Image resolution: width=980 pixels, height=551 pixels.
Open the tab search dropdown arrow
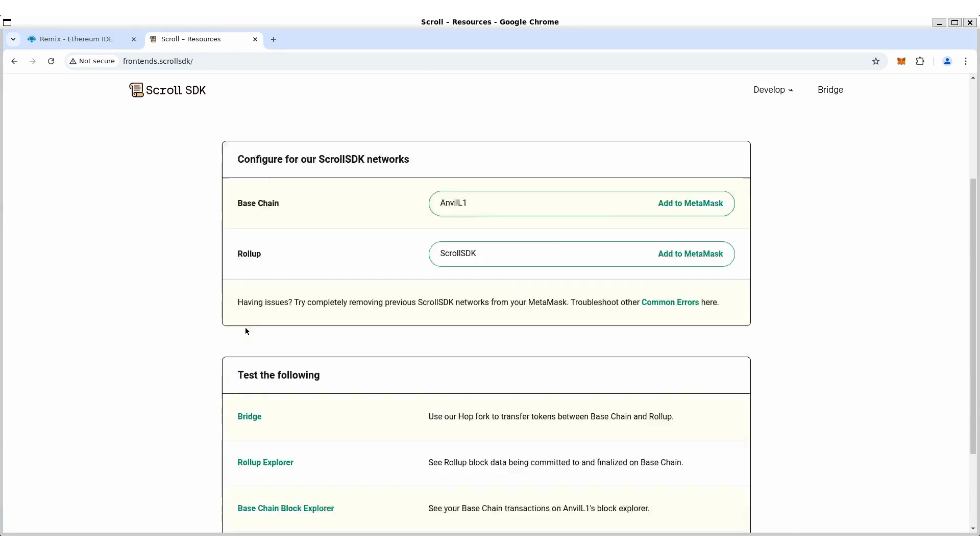pos(13,39)
